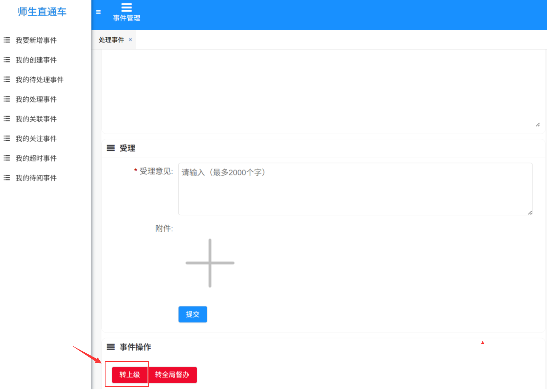
Task: Open 我的超时事件 menu item
Action: pos(36,158)
